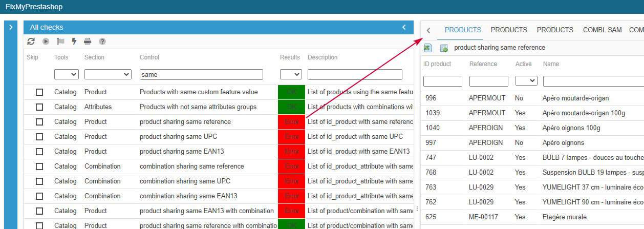Click the play icon to run checks
Screen dimensions: 644x229
[x=46, y=41]
